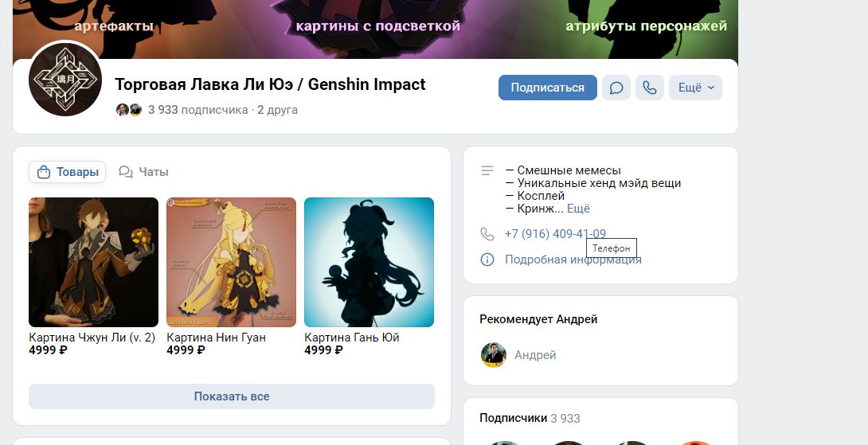Click the Показать все button

[232, 396]
